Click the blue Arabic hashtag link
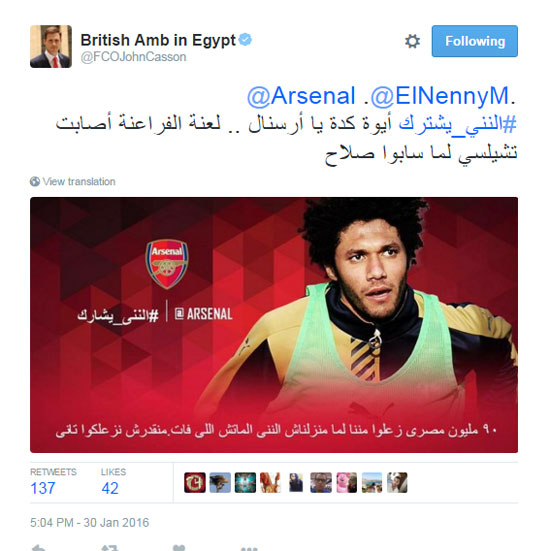 click(458, 124)
